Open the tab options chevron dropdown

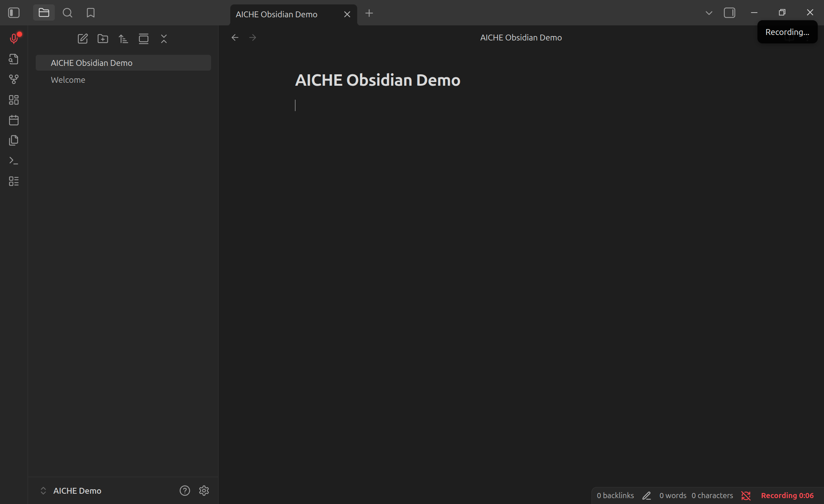tap(709, 13)
